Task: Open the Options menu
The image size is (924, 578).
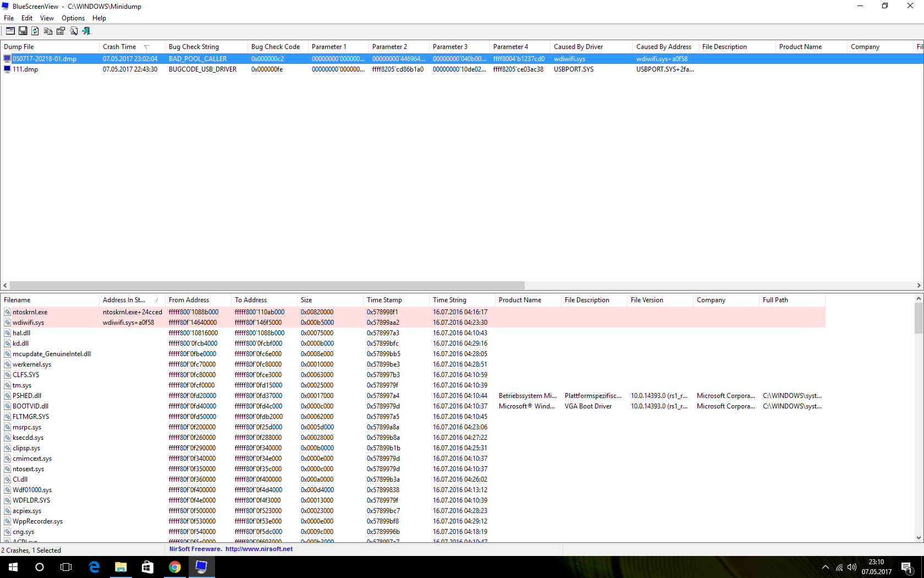Action: [73, 18]
